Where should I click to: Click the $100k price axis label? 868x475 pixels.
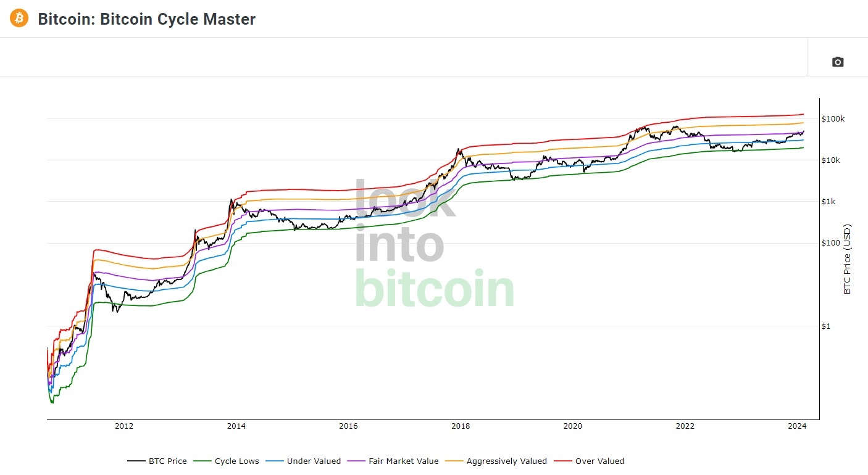click(x=835, y=118)
